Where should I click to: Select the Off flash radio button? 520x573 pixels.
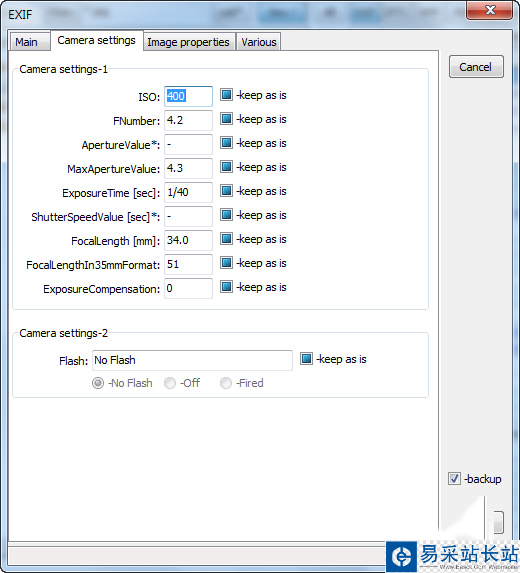[x=170, y=383]
